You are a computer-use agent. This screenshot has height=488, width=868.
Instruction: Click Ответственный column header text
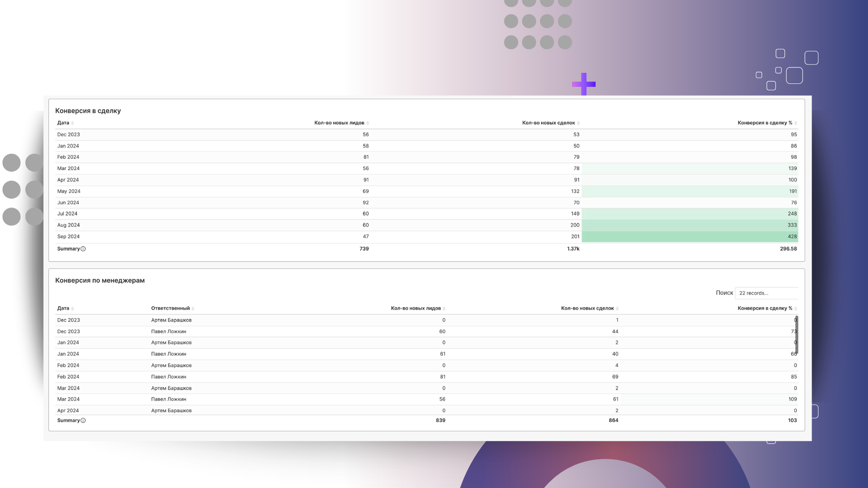[x=170, y=308]
